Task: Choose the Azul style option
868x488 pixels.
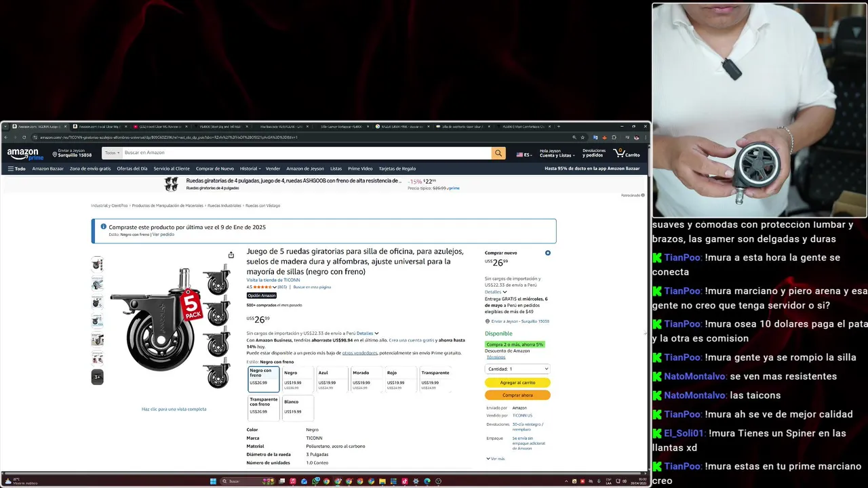Action: 332,379
